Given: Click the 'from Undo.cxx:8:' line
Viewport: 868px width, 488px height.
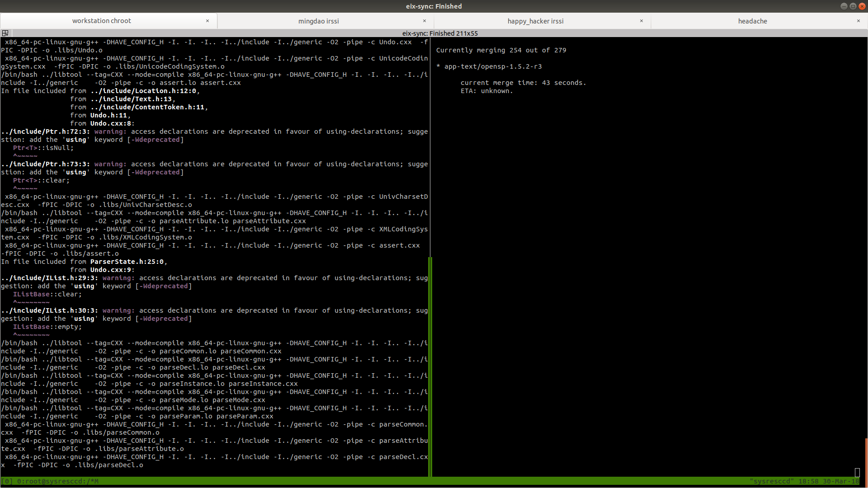Looking at the screenshot, I should (102, 123).
